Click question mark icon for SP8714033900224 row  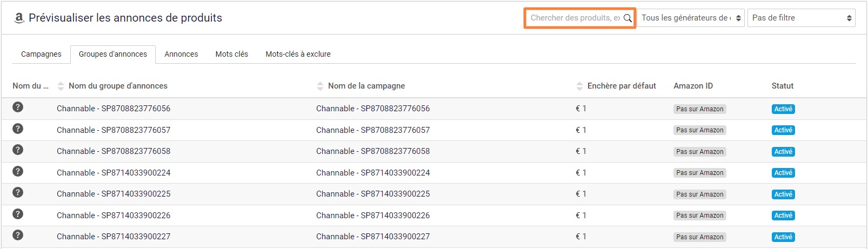tap(18, 171)
